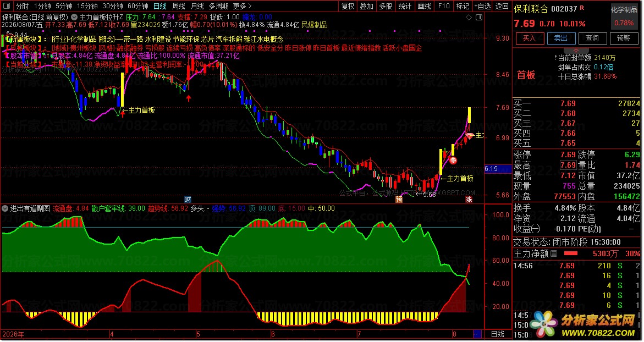
Task: Click the 涨停 7.69 value
Action: point(568,155)
